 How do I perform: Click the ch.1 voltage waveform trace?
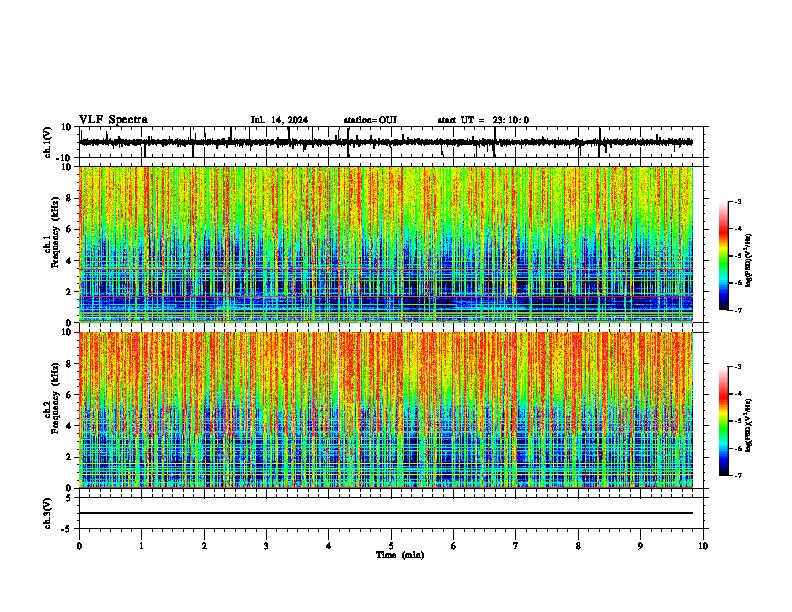pyautogui.click(x=386, y=142)
